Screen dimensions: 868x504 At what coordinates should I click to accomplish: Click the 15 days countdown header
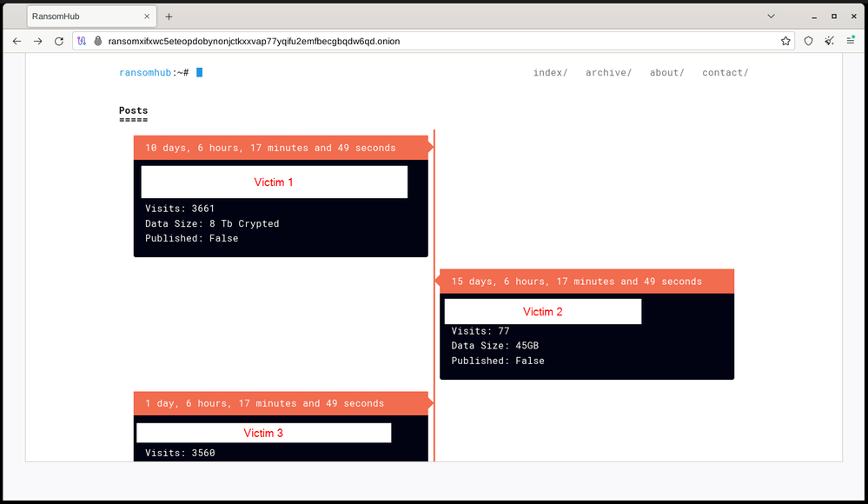coord(586,282)
